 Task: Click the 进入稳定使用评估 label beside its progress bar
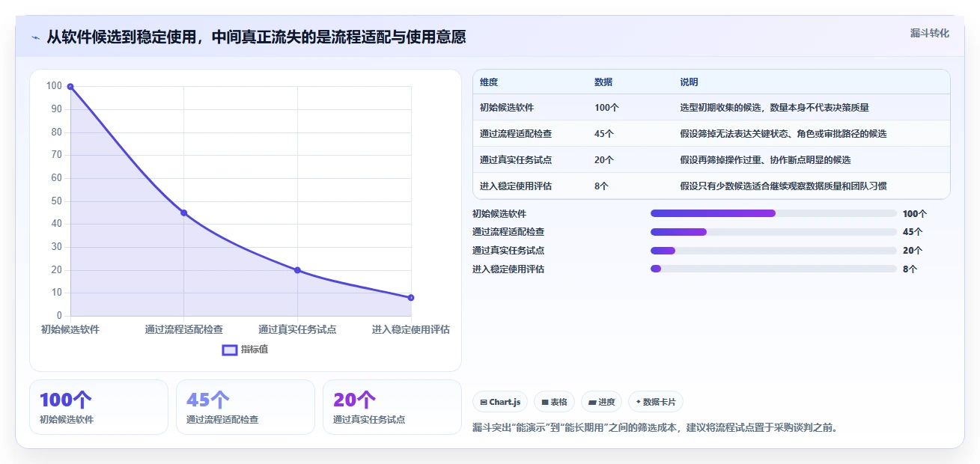tap(508, 269)
